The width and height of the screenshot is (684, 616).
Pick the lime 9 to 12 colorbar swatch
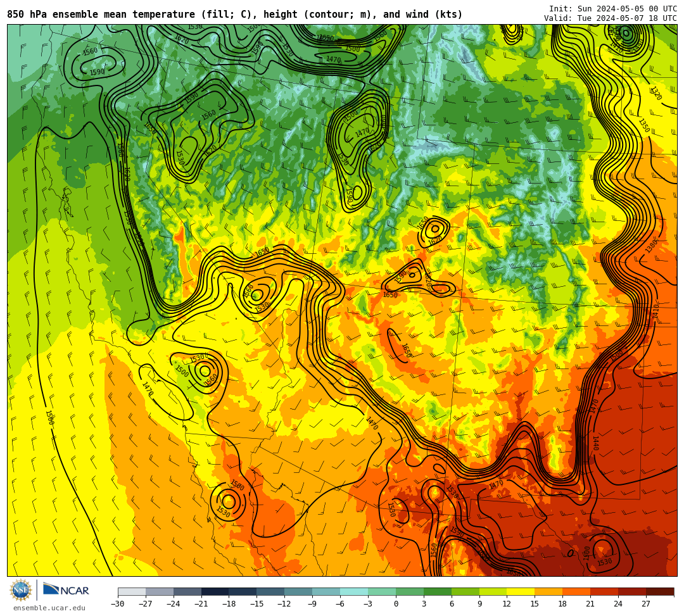(x=493, y=591)
